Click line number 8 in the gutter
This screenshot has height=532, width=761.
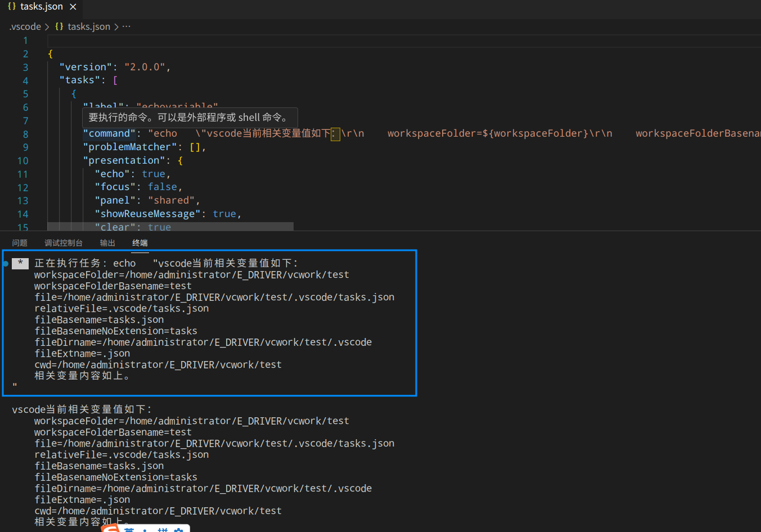tap(25, 134)
